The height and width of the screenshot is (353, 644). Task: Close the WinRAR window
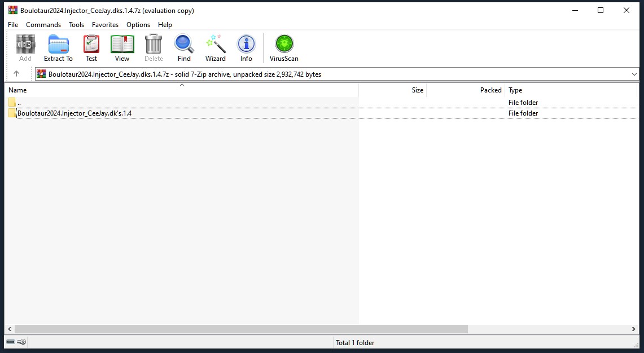click(627, 10)
